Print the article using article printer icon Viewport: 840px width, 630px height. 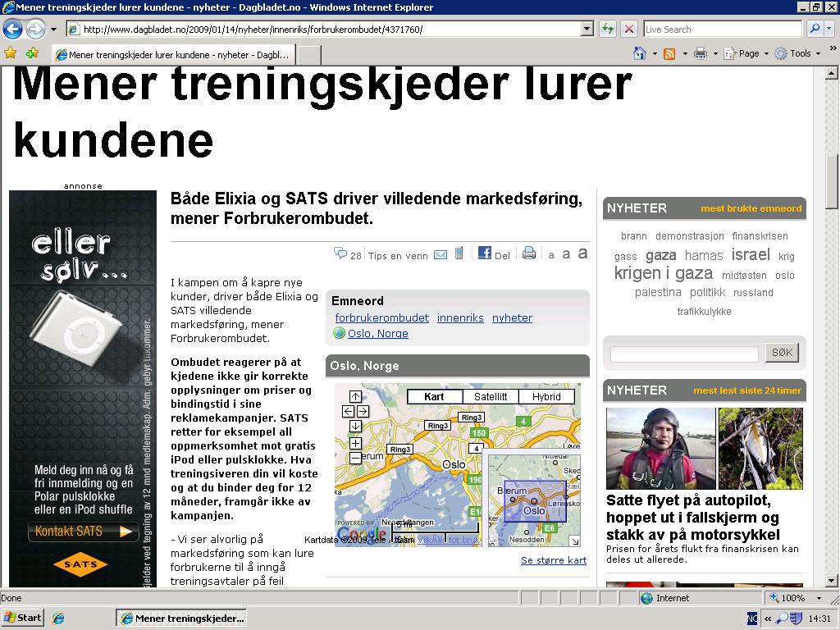529,253
